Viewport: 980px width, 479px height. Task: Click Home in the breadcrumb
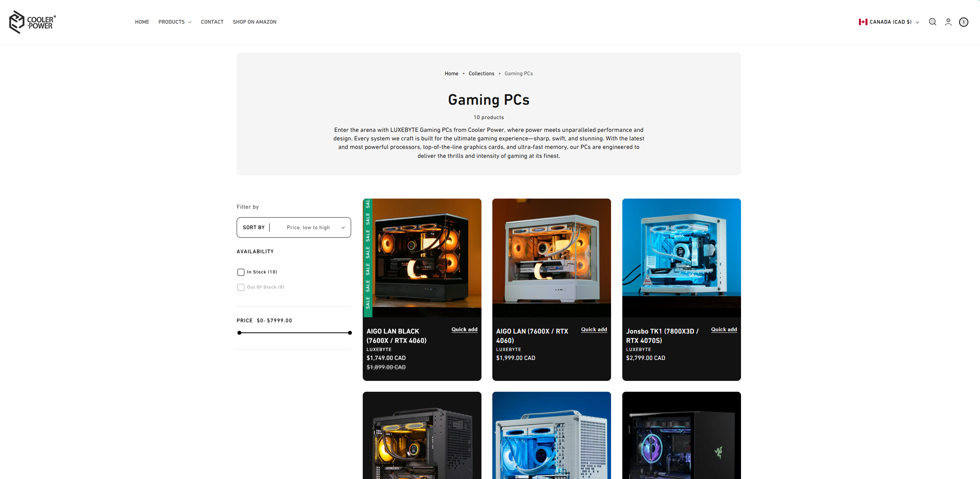point(452,74)
